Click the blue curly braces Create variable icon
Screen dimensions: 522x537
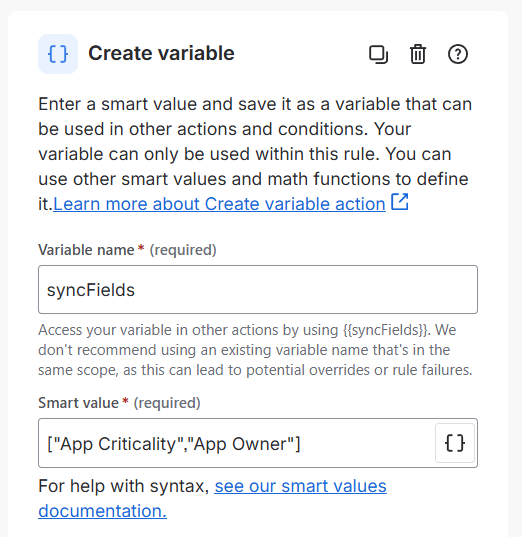[58, 54]
